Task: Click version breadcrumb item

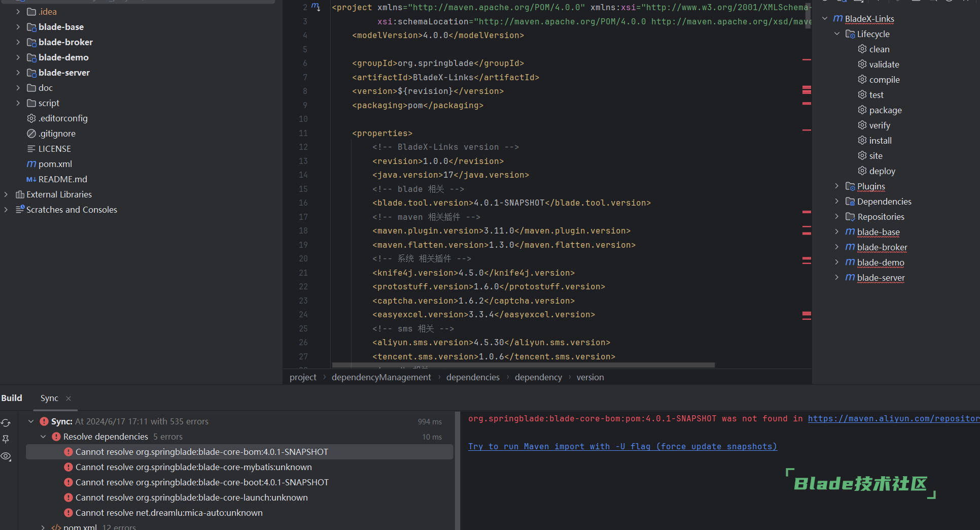Action: [590, 377]
